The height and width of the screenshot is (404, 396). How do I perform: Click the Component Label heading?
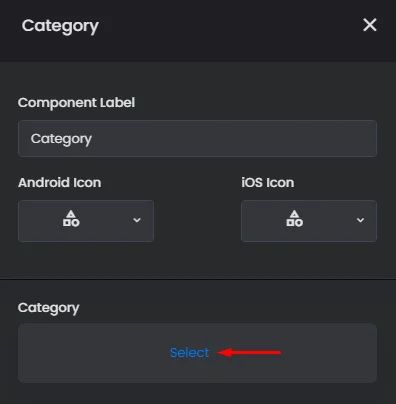(76, 103)
